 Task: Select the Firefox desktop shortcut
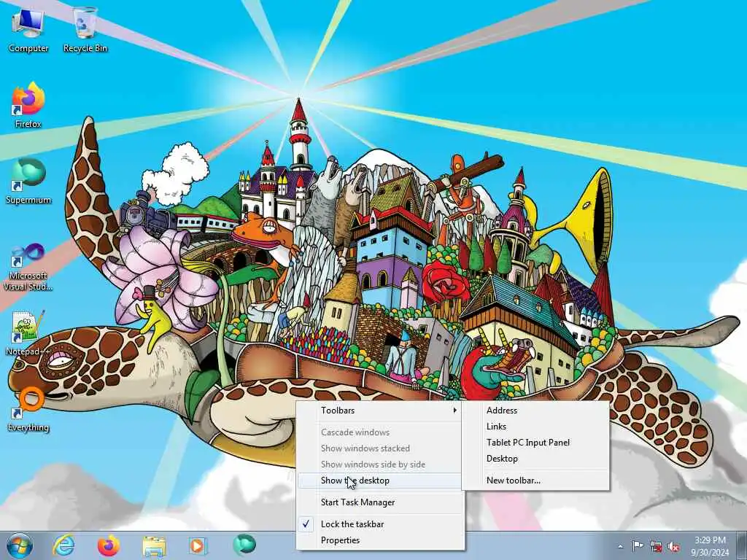coord(28,106)
